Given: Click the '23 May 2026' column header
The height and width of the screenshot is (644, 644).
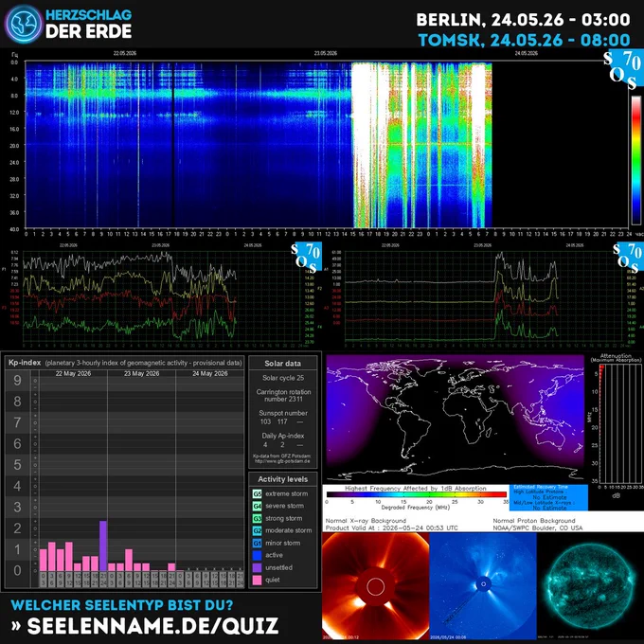Looking at the screenshot, I should pyautogui.click(x=142, y=373).
